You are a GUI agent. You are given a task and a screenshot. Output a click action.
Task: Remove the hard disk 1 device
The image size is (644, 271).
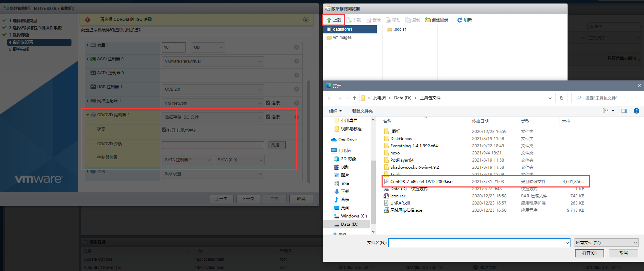296,47
